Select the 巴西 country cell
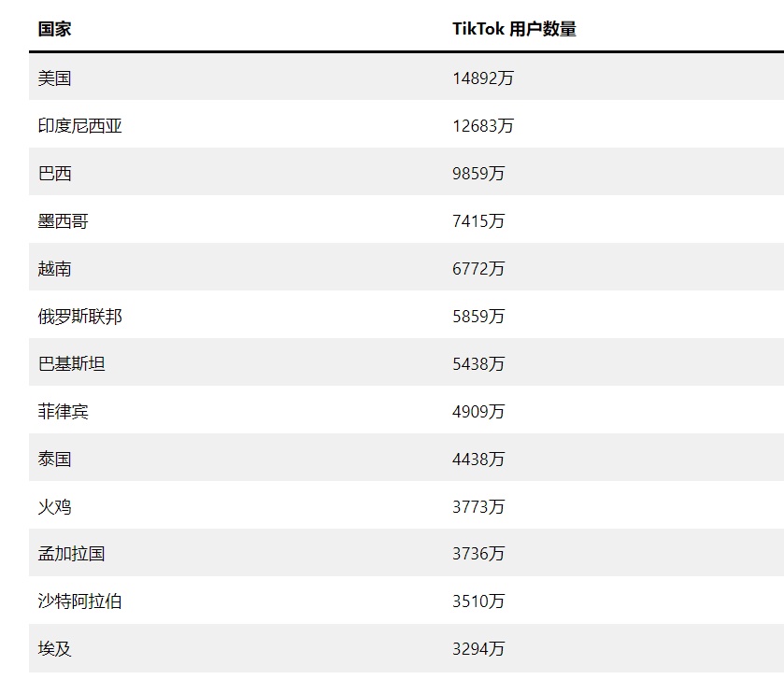The height and width of the screenshot is (679, 784). click(x=54, y=174)
